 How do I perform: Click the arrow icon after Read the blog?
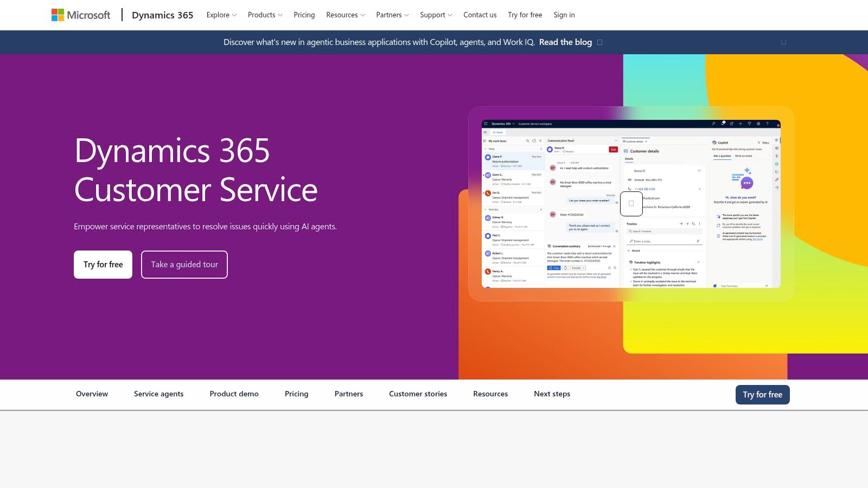599,42
